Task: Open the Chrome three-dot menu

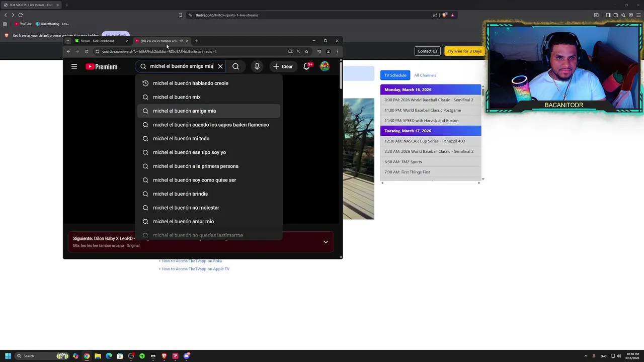Action: [337, 51]
